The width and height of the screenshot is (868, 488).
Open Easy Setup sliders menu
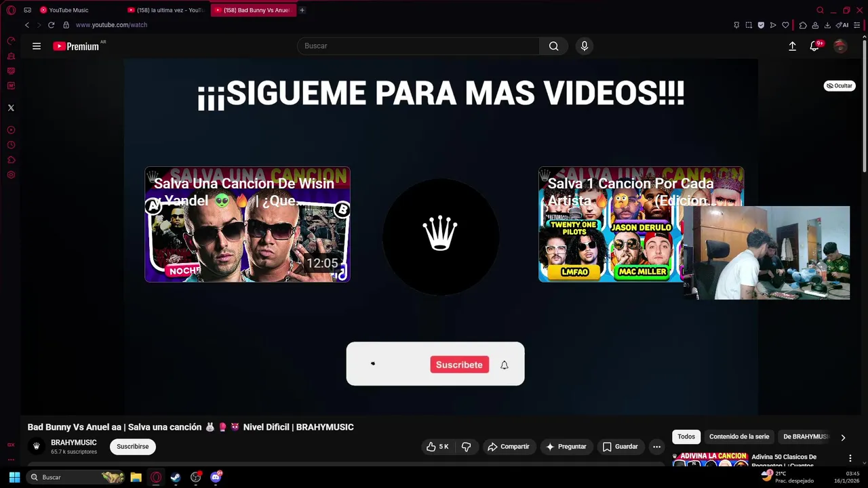(x=857, y=25)
